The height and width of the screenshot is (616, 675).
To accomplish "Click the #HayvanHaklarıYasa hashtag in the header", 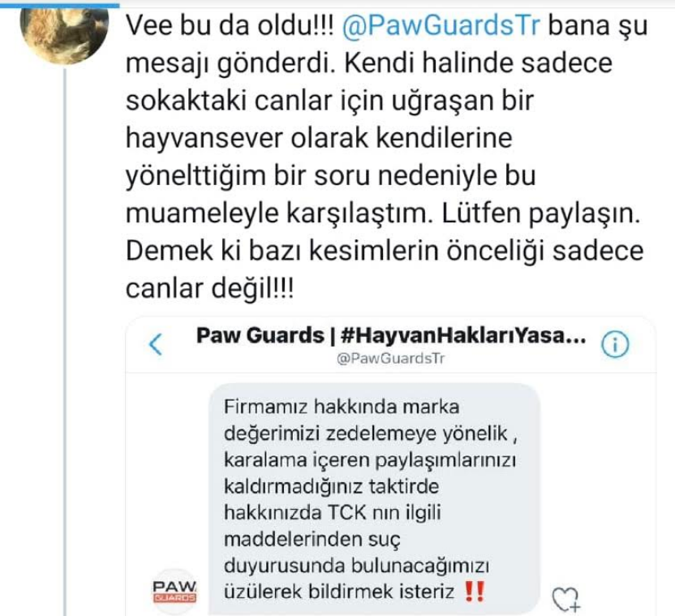I will point(463,335).
